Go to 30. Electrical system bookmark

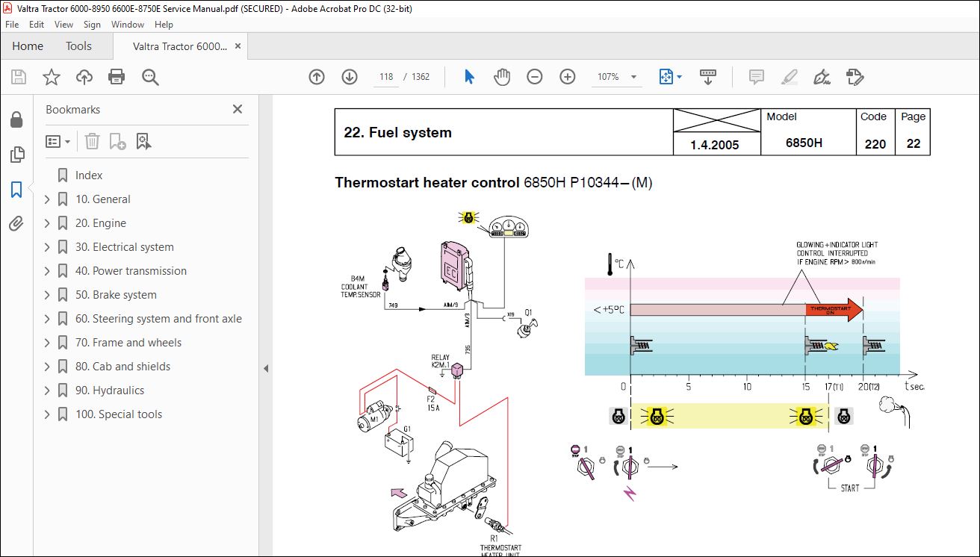click(124, 247)
